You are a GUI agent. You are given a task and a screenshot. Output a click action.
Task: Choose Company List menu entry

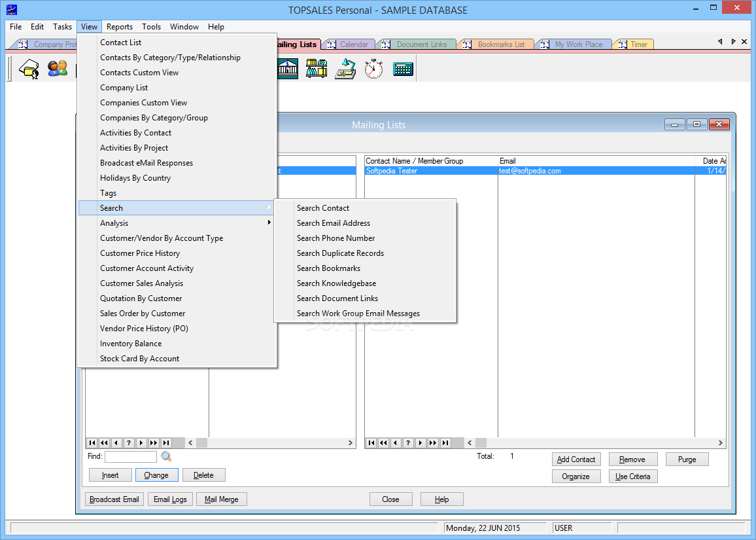177,87
